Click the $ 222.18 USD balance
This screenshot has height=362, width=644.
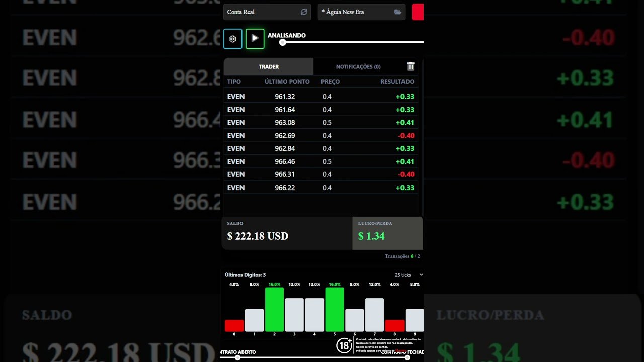tap(258, 236)
